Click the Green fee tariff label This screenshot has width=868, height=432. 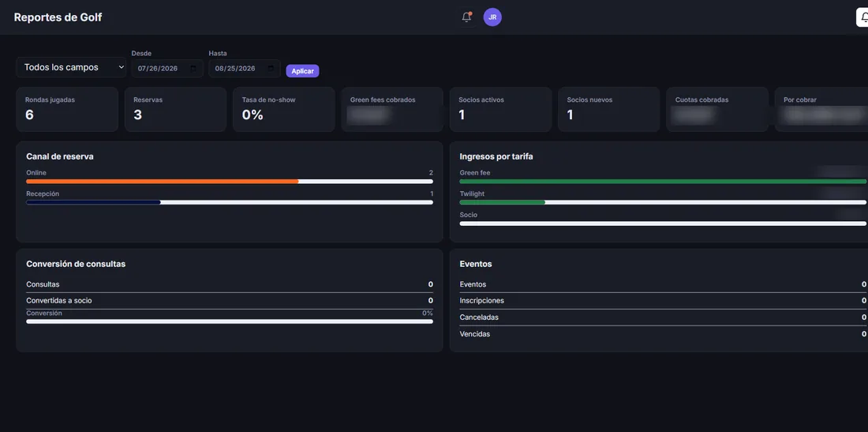475,173
